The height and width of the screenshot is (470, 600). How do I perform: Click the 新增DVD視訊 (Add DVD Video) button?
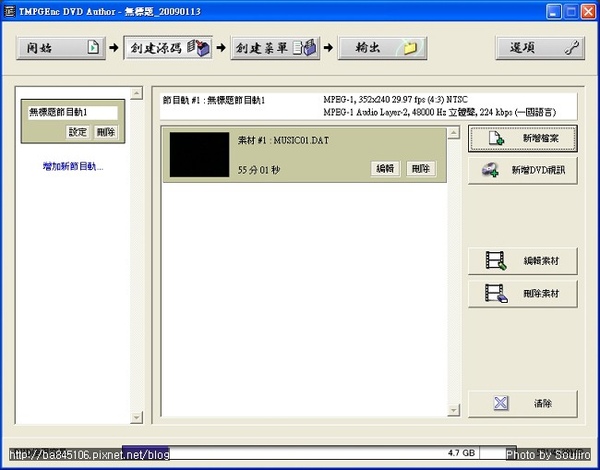[523, 170]
